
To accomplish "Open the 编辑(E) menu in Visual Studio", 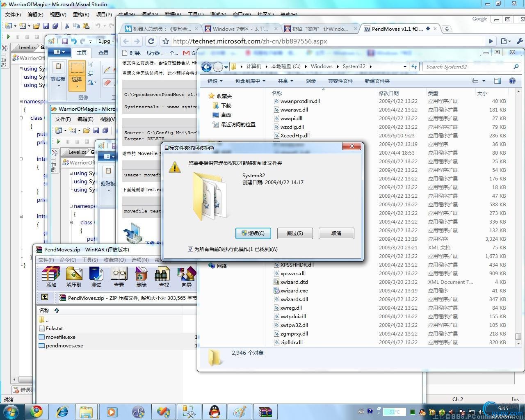I will coord(35,14).
